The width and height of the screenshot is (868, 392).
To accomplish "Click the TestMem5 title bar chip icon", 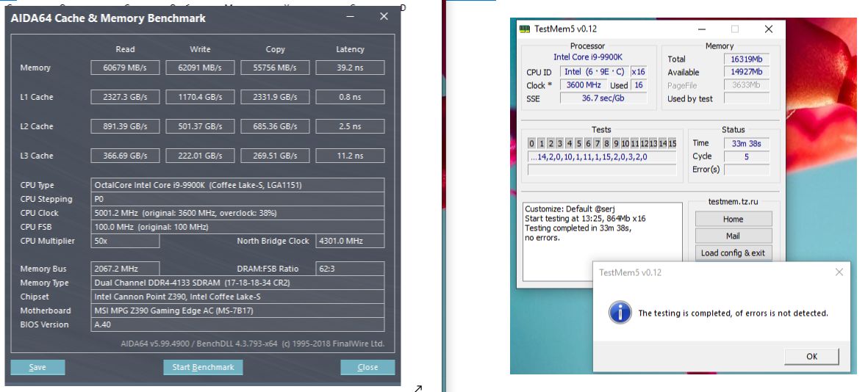I will [x=524, y=29].
